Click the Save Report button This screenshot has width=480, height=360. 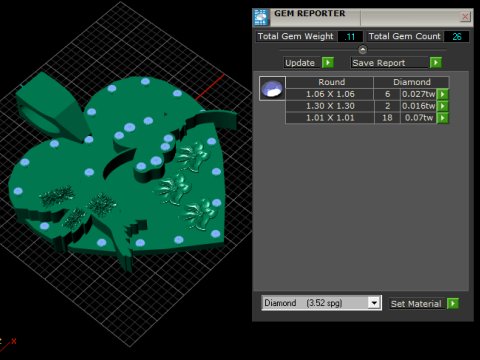click(389, 63)
